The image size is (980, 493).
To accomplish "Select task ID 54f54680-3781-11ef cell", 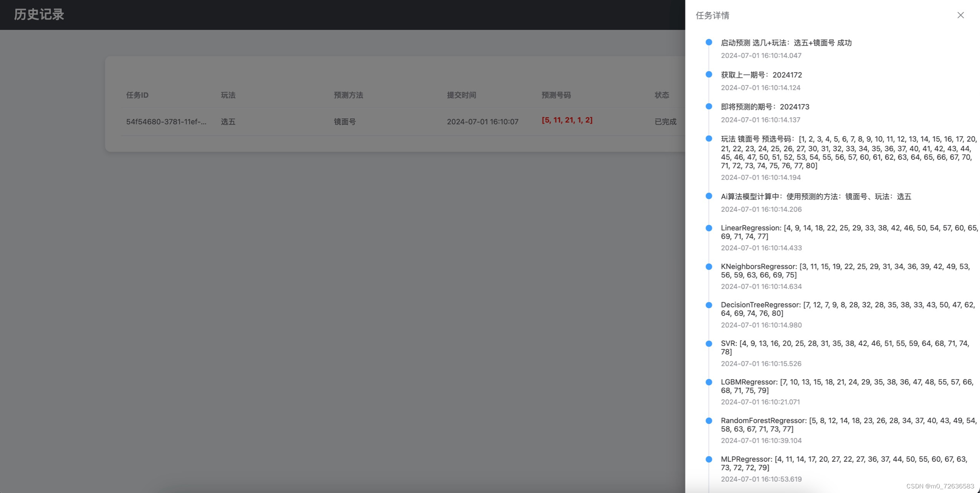I will (166, 122).
